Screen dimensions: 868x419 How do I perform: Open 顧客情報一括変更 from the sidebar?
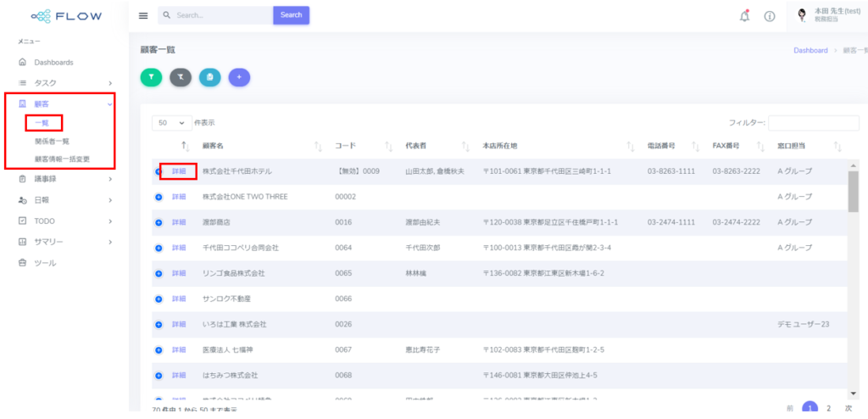(62, 159)
